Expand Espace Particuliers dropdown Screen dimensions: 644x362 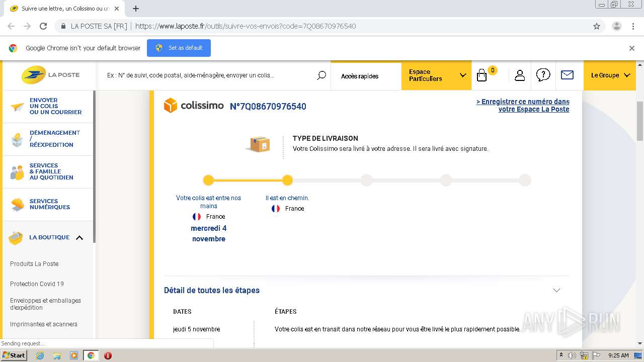(436, 75)
